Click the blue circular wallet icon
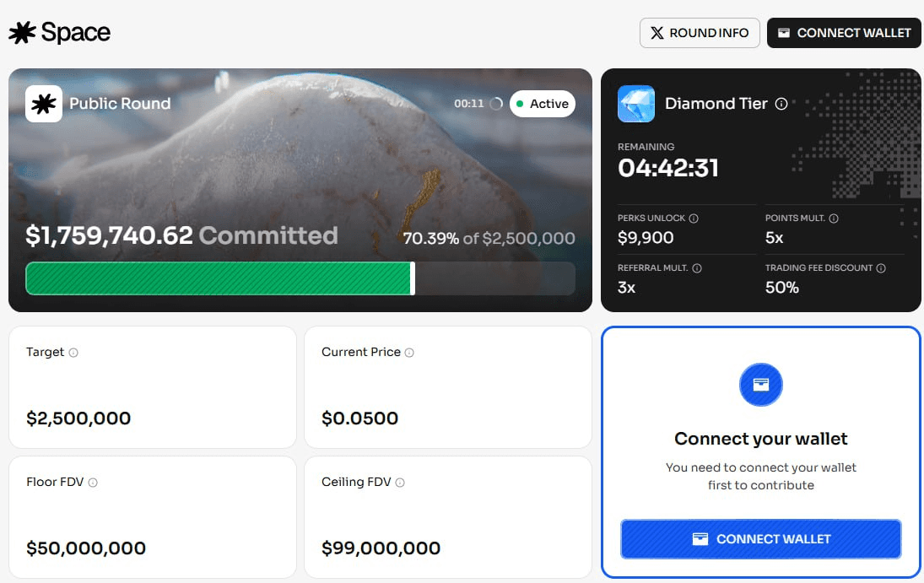 click(x=761, y=385)
